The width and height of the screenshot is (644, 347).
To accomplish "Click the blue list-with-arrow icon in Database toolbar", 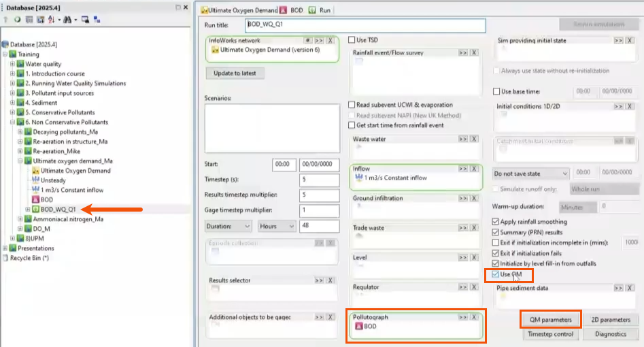I will click(x=40, y=19).
